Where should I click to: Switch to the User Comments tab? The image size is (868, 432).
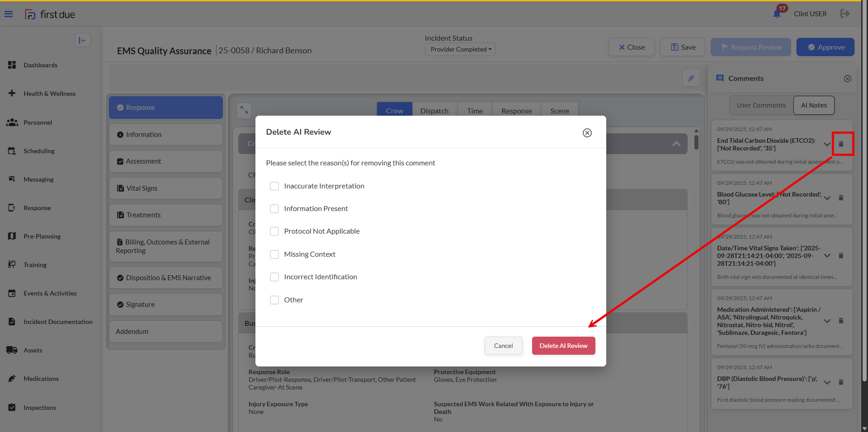pyautogui.click(x=761, y=105)
